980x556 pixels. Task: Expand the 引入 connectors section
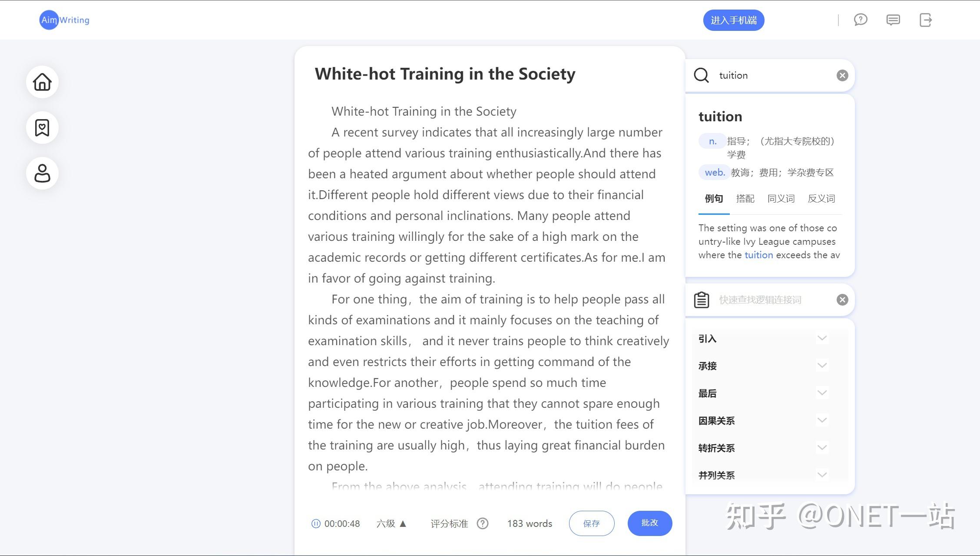click(763, 339)
